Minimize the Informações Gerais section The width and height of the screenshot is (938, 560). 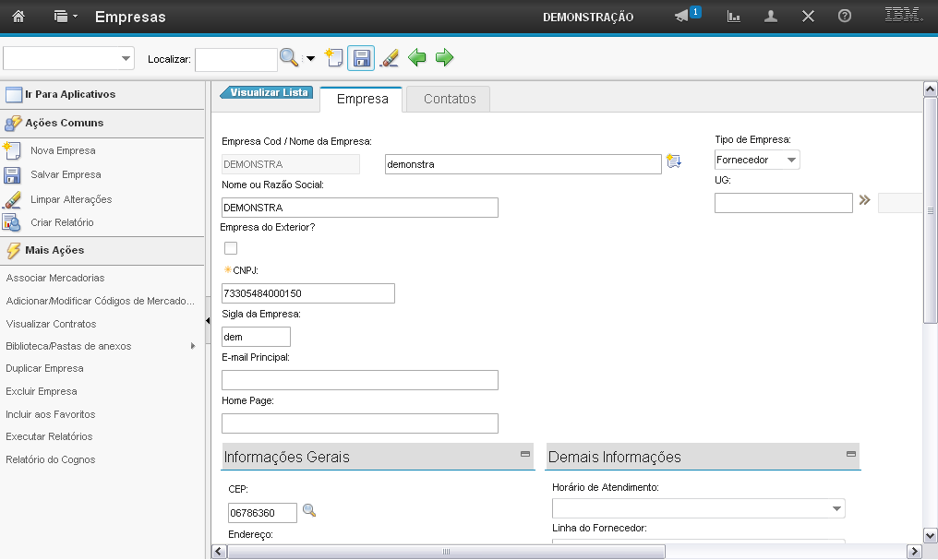(525, 454)
